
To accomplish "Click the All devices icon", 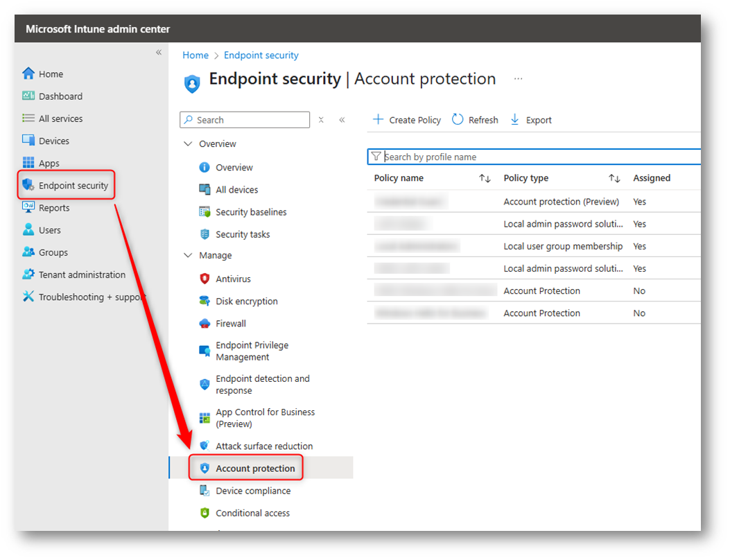I will 205,189.
